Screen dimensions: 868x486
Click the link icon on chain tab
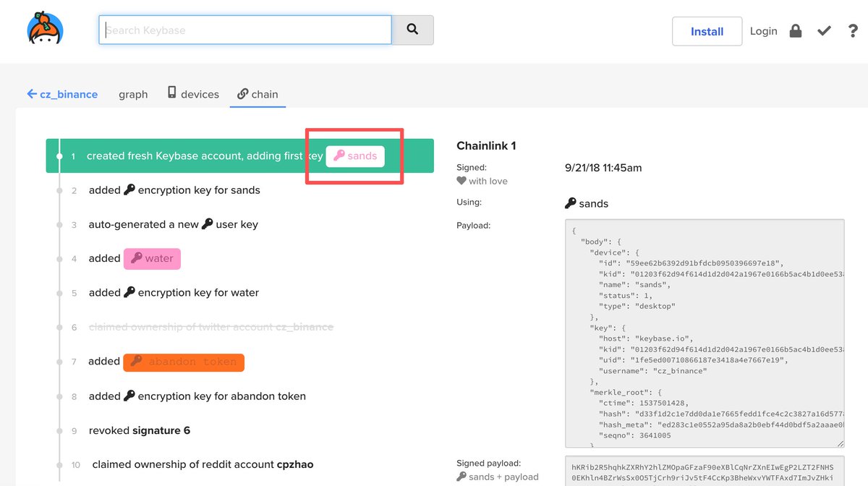[243, 94]
